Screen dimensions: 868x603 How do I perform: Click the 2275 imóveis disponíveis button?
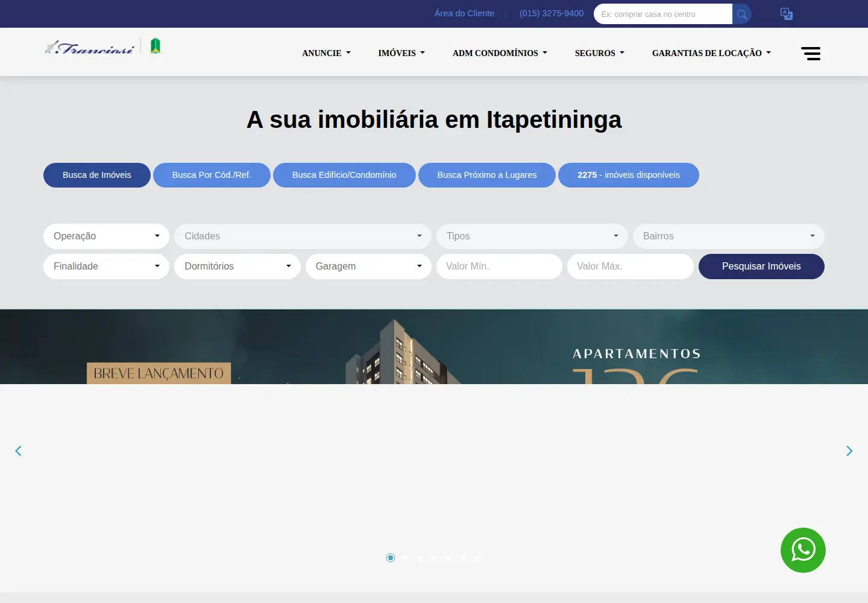(629, 175)
